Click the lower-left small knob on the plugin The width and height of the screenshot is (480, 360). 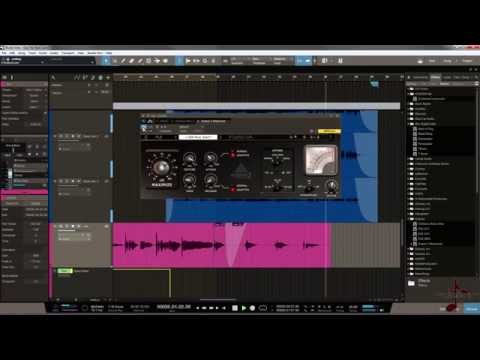[189, 181]
